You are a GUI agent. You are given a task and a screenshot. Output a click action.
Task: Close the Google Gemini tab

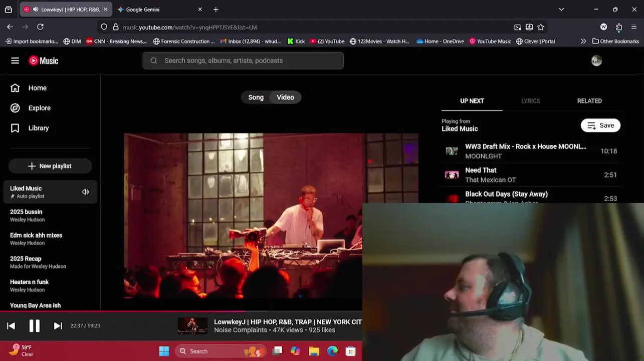(200, 10)
